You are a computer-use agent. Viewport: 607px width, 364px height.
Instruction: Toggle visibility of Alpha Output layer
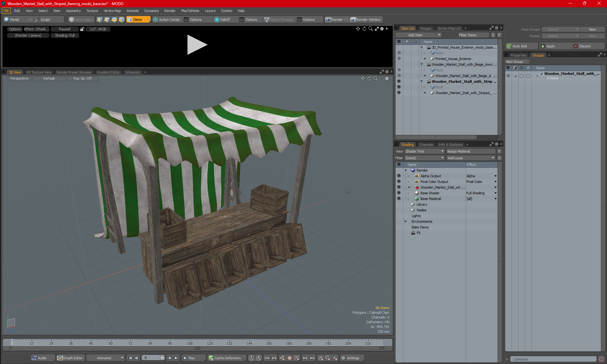[399, 176]
